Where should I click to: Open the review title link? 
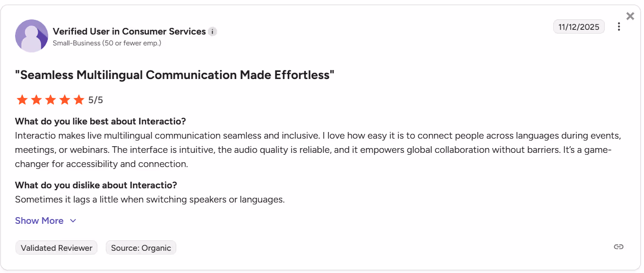174,74
